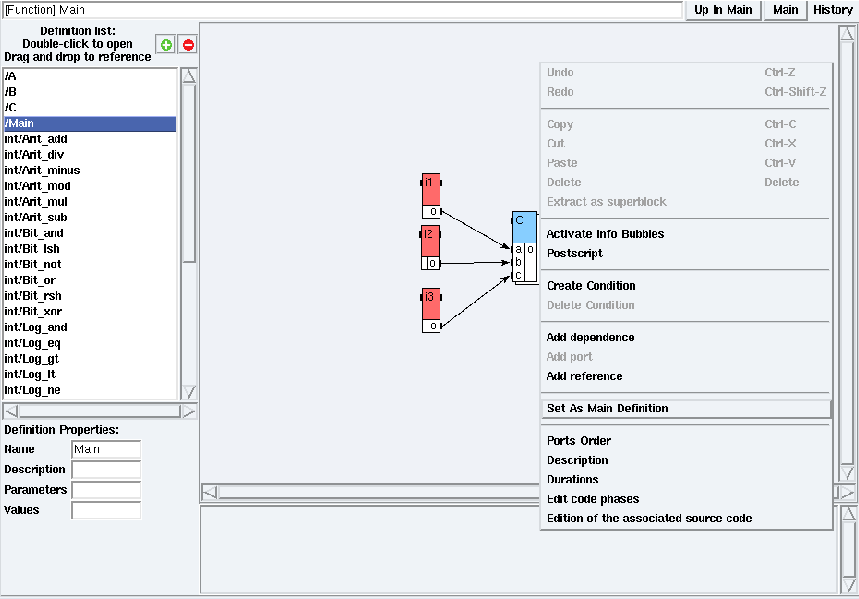Open the History button
The height and width of the screenshot is (599, 859).
click(833, 10)
